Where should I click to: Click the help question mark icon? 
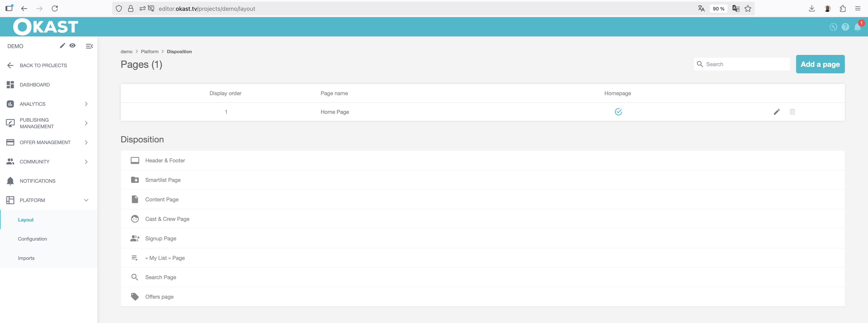pos(845,27)
